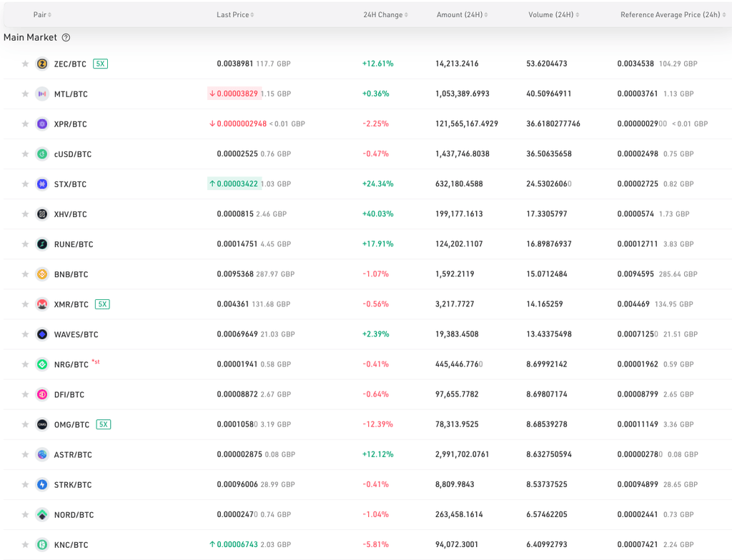Open the WAVES/BTC trading pair
Viewport: 732px width, 560px height.
coord(76,334)
